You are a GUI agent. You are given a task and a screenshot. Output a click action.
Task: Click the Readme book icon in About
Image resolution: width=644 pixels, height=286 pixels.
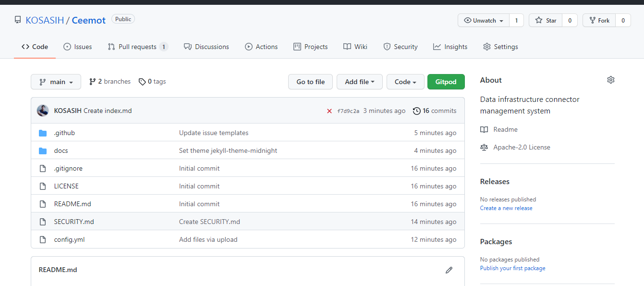484,129
